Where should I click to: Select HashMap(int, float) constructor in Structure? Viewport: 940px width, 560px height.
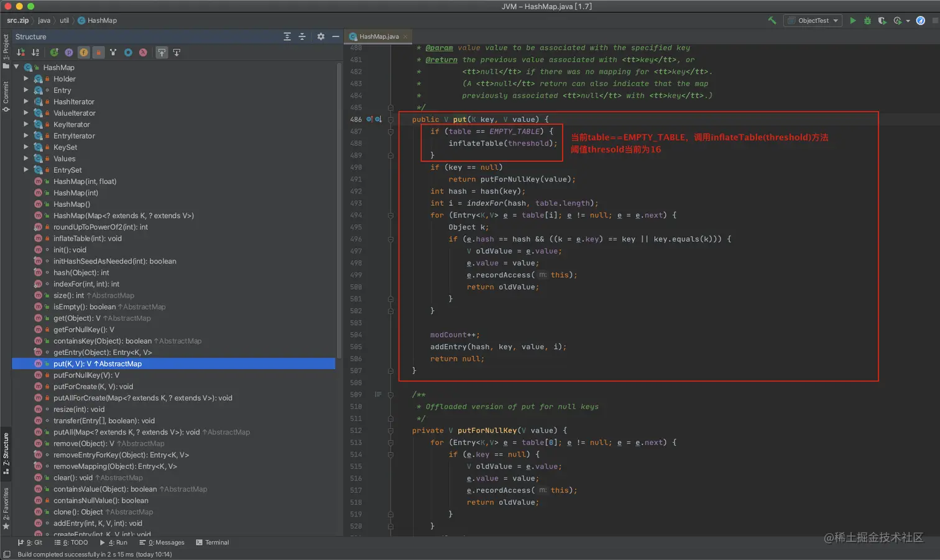(85, 181)
